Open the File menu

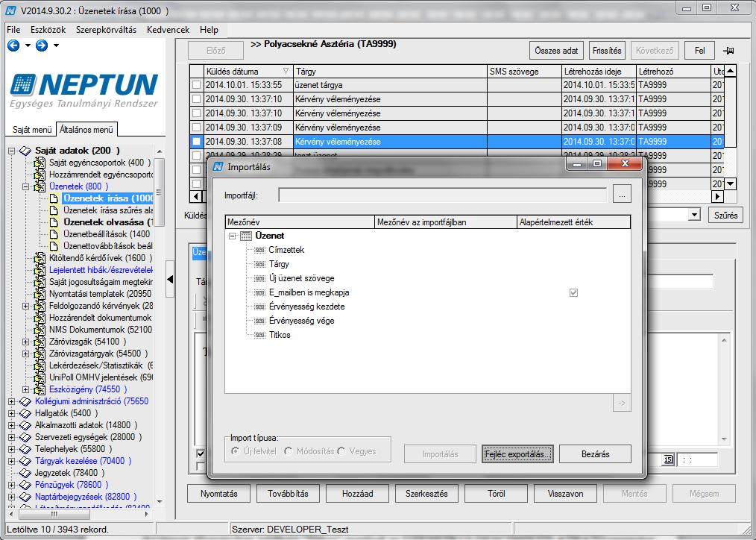pyautogui.click(x=13, y=30)
